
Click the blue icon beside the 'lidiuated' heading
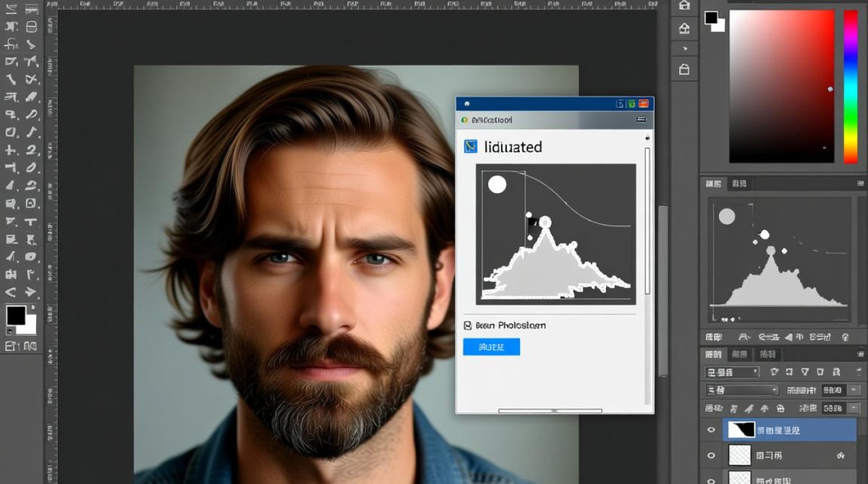click(x=471, y=147)
